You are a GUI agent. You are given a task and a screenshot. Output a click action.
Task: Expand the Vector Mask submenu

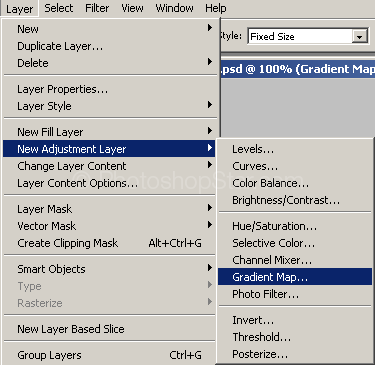(110, 226)
